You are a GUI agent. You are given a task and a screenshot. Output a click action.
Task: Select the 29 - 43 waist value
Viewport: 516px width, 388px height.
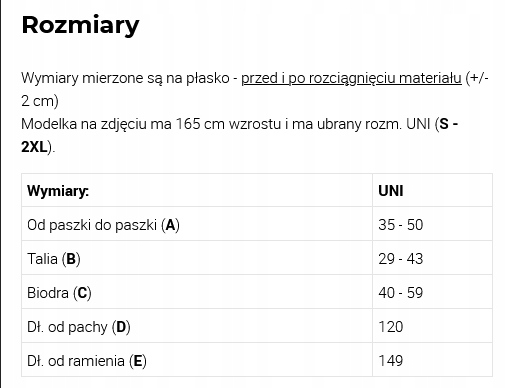coord(401,259)
